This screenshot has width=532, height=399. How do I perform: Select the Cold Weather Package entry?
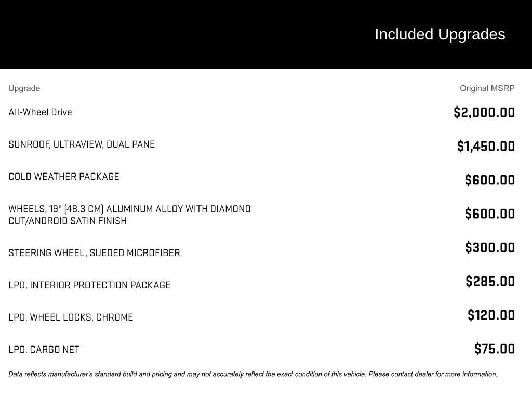coord(64,177)
